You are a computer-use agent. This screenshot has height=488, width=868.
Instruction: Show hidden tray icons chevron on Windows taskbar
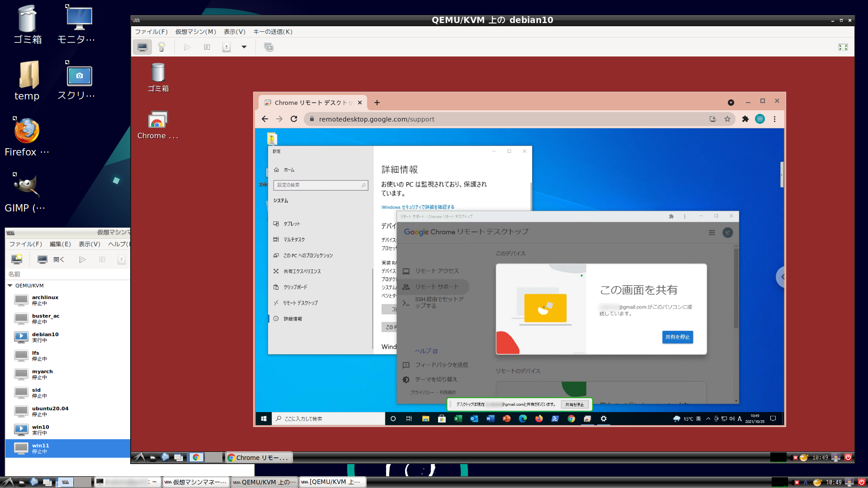(708, 418)
